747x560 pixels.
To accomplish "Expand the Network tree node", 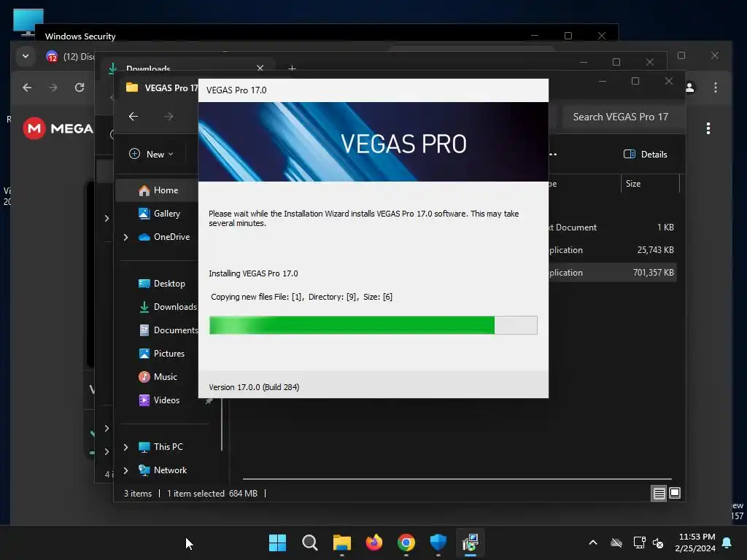I will pyautogui.click(x=125, y=470).
